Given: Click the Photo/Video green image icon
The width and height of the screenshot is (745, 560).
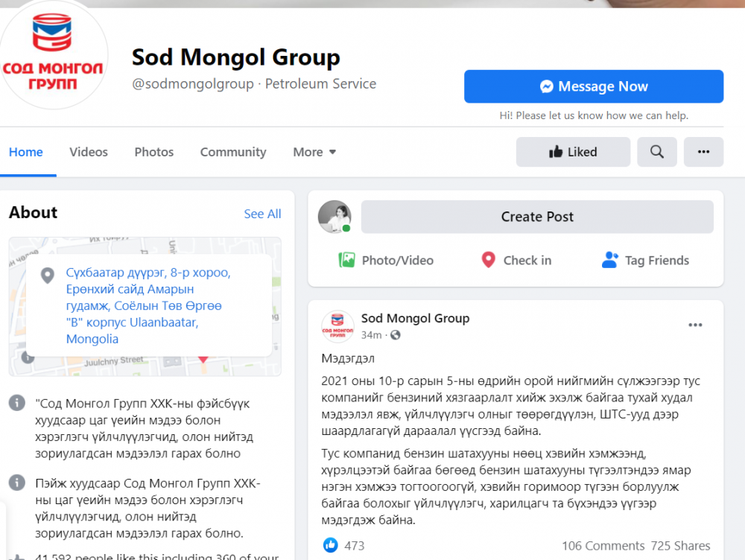Looking at the screenshot, I should [347, 260].
